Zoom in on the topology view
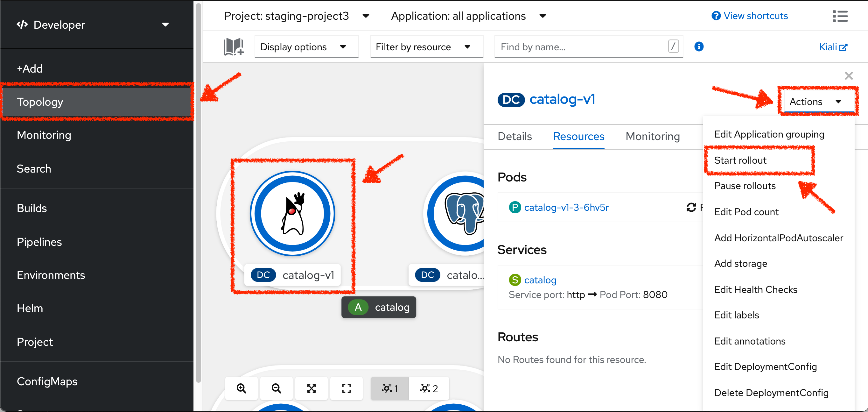The width and height of the screenshot is (868, 412). tap(241, 388)
